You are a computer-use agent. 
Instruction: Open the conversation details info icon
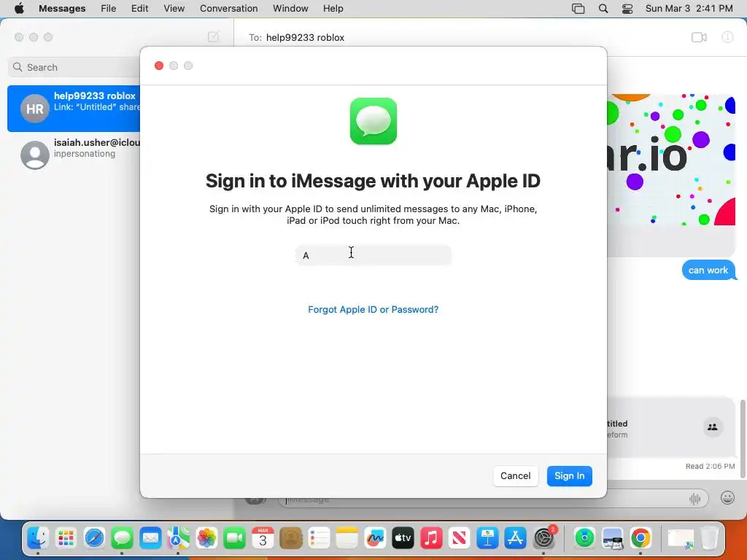tap(727, 37)
